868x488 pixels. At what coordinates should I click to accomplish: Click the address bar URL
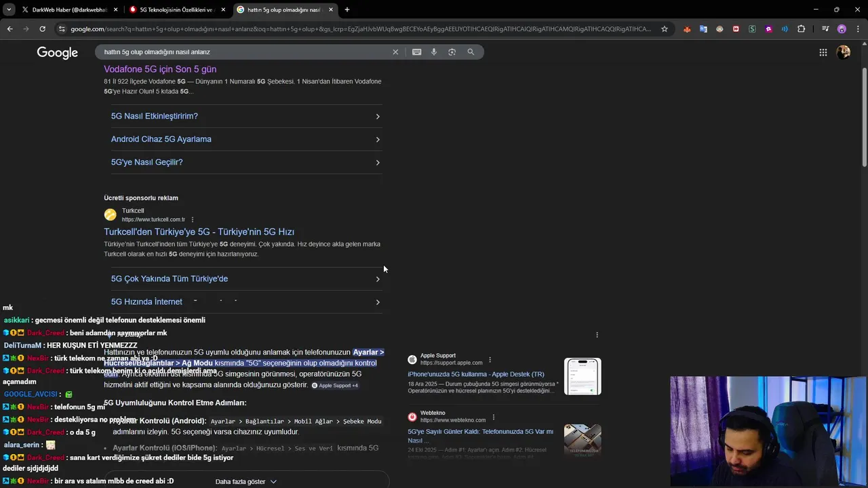(360, 29)
